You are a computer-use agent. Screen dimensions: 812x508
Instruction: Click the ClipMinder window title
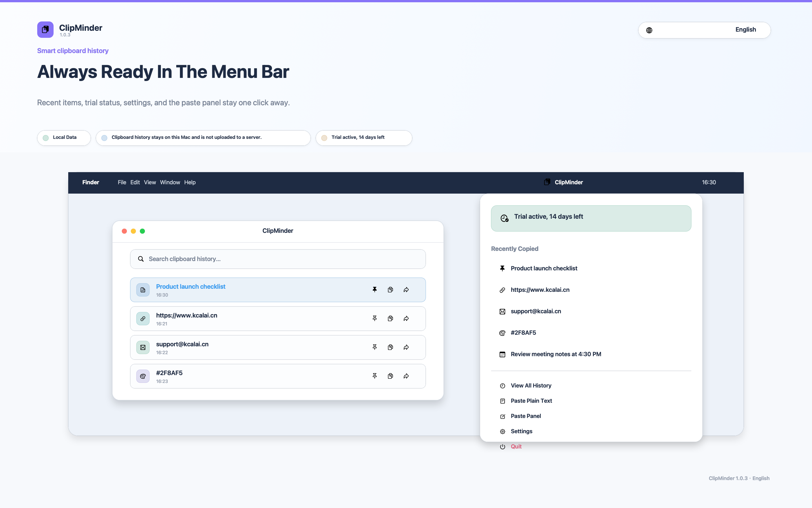click(x=277, y=231)
